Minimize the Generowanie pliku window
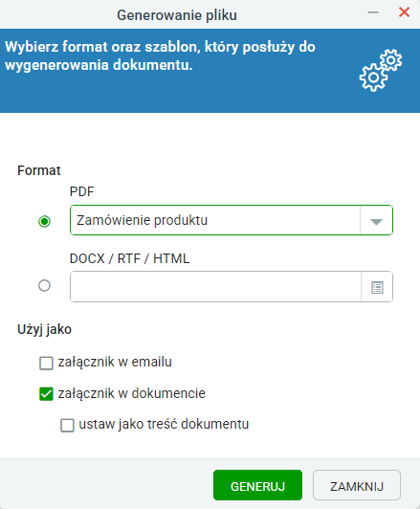 tap(373, 12)
